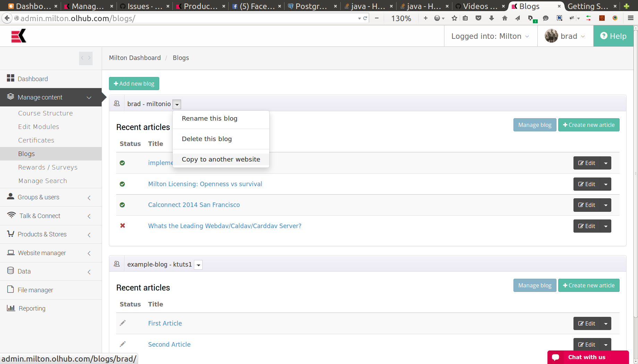Click the sidebar collapse arrows toggle
Image resolution: width=638 pixels, height=364 pixels.
[x=86, y=58]
